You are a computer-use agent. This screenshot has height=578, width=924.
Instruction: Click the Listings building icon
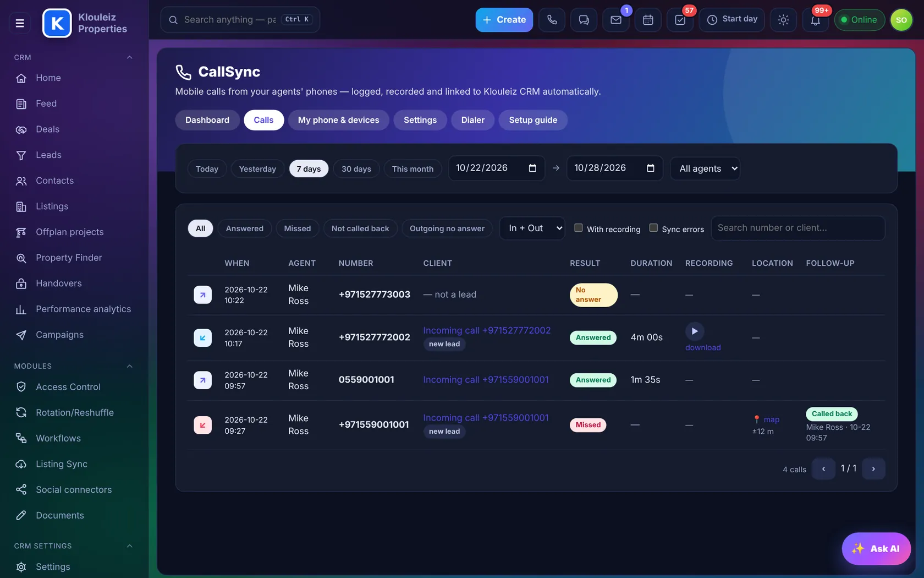coord(21,207)
